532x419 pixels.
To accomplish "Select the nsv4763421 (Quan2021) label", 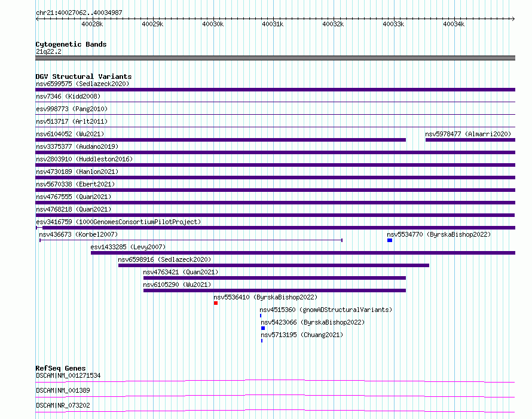I will click(x=181, y=272).
